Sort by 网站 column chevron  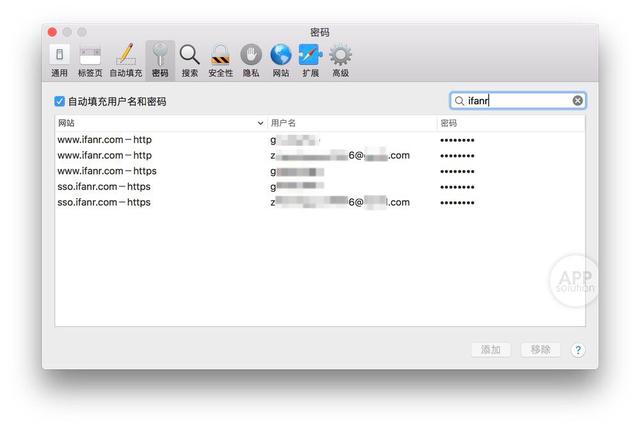coord(260,123)
